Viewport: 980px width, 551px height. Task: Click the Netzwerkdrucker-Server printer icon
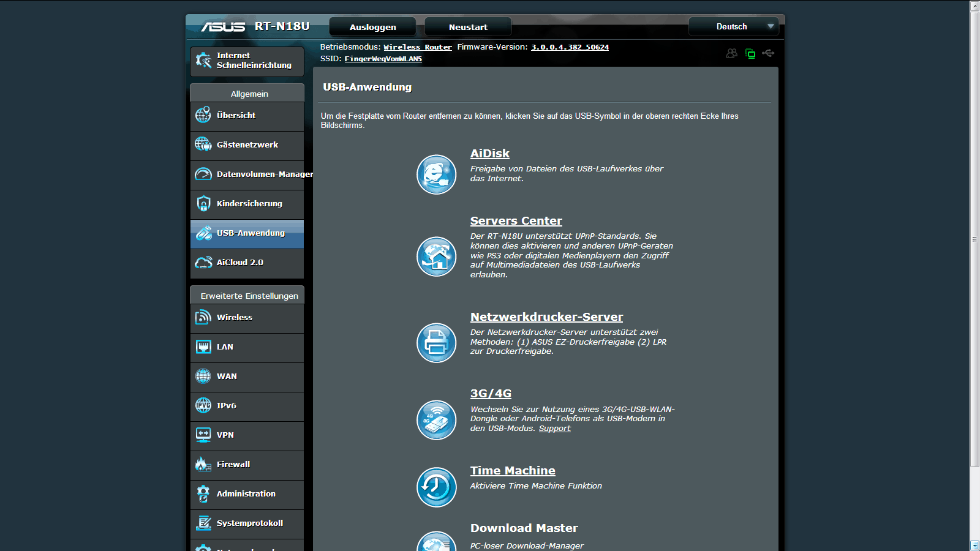tap(436, 343)
